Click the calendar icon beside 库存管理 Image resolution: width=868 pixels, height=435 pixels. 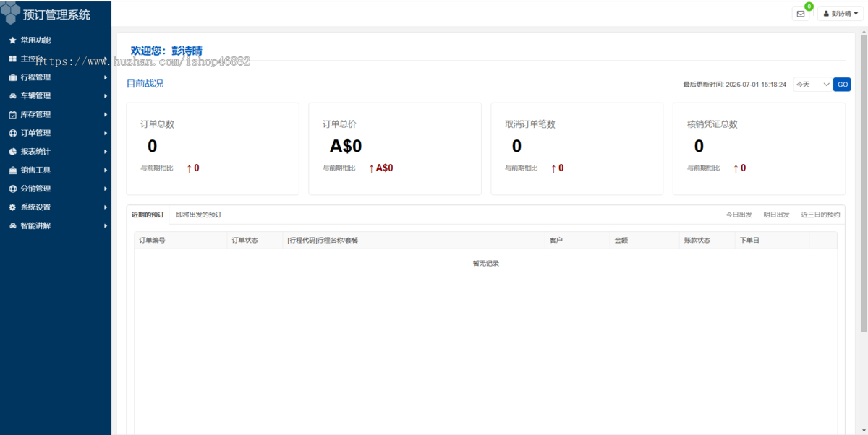(x=12, y=115)
